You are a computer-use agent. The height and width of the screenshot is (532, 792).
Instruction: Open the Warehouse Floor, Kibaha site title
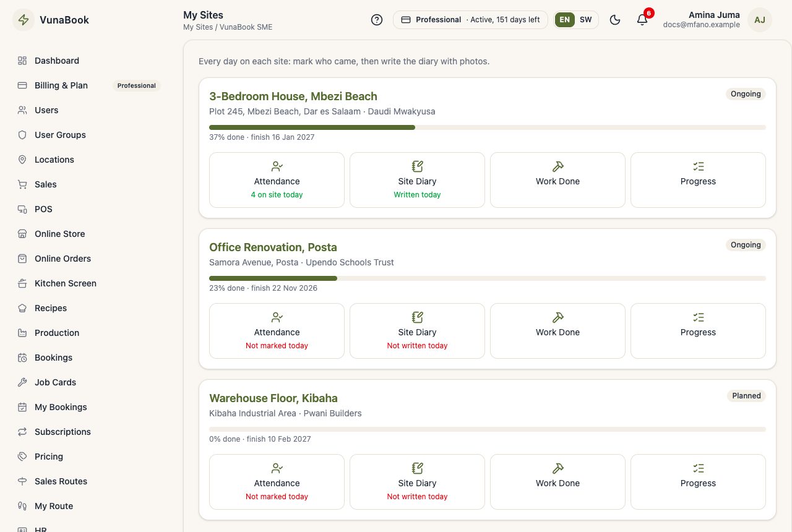(x=273, y=398)
